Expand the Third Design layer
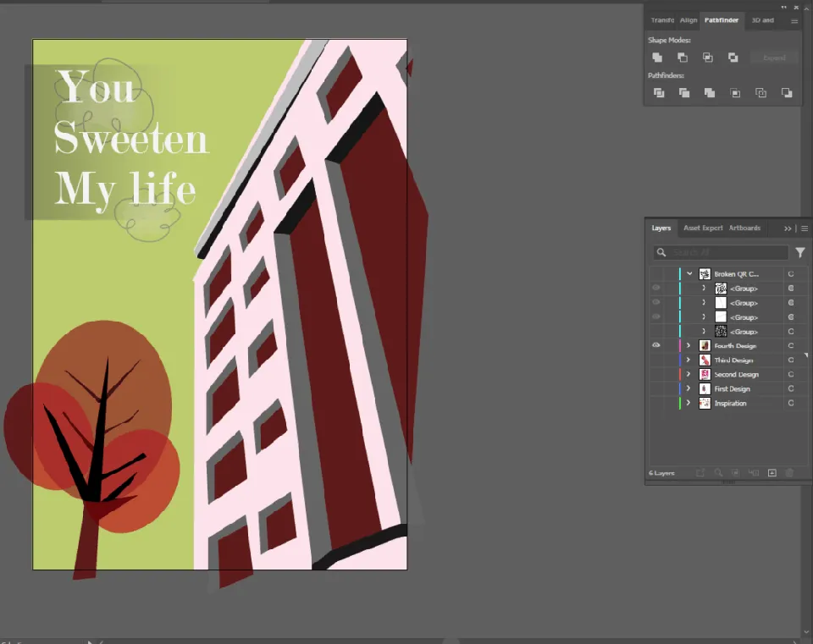Viewport: 813px width, 644px height. (689, 360)
